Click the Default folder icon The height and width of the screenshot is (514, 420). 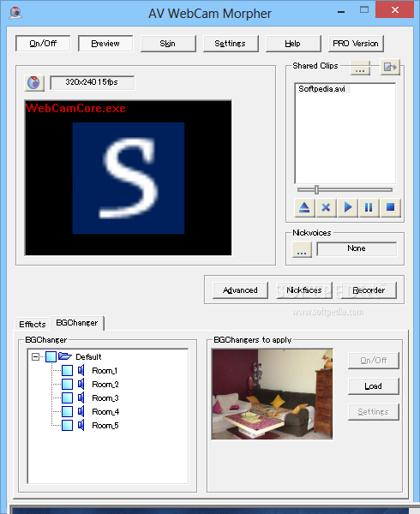pos(65,356)
